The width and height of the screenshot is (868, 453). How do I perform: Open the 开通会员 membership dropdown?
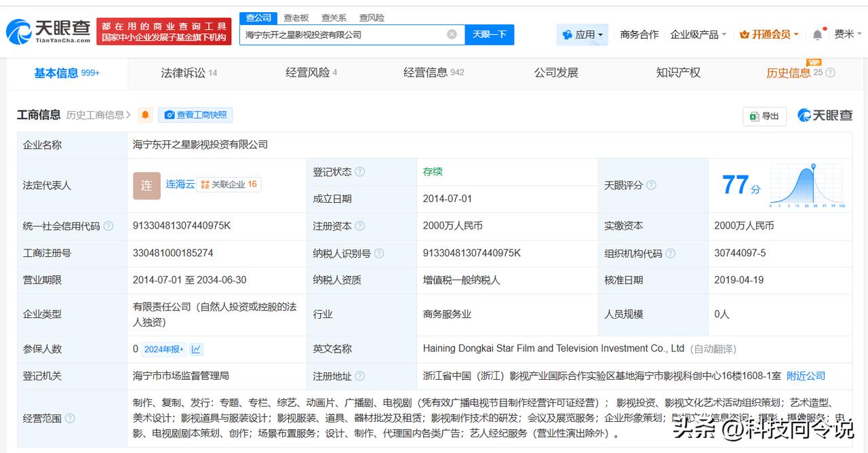pos(769,35)
